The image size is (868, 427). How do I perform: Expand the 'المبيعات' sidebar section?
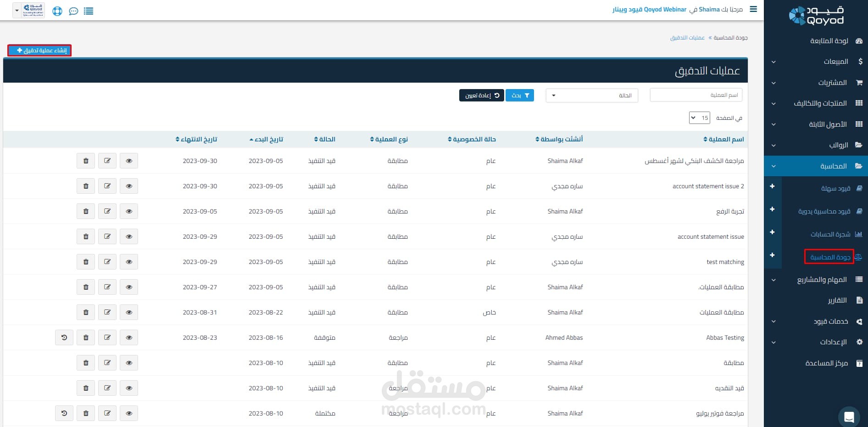816,62
